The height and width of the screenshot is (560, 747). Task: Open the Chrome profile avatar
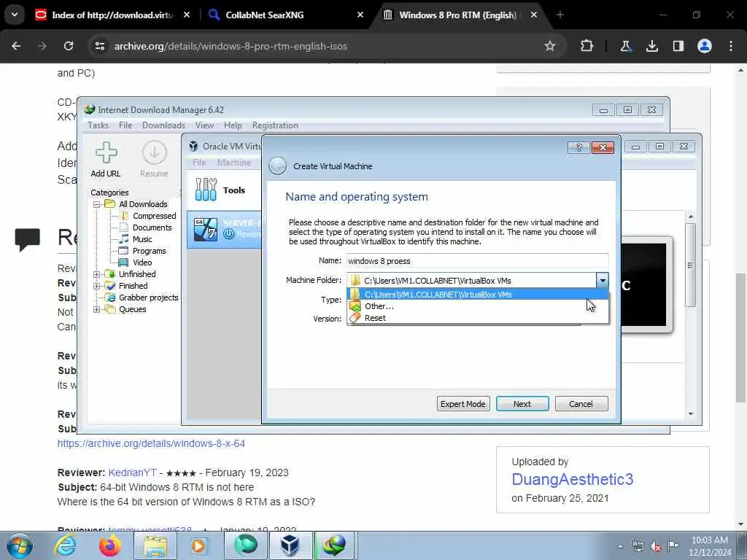click(705, 46)
